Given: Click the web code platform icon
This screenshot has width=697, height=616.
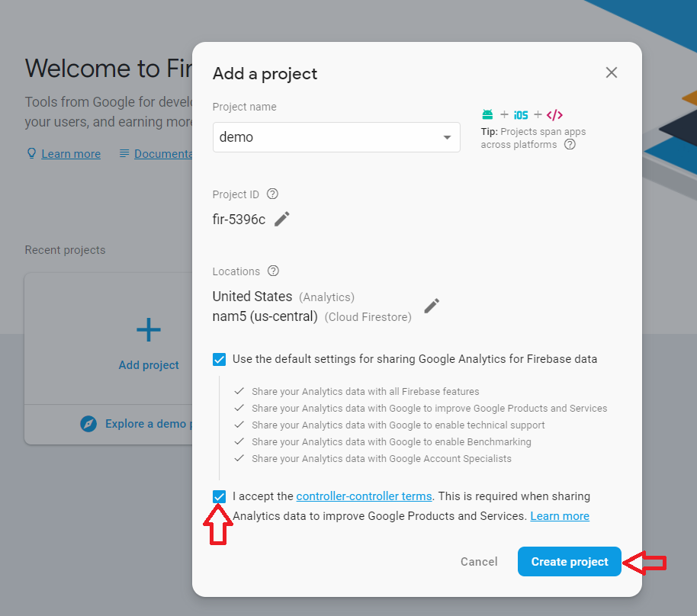Looking at the screenshot, I should tap(554, 115).
